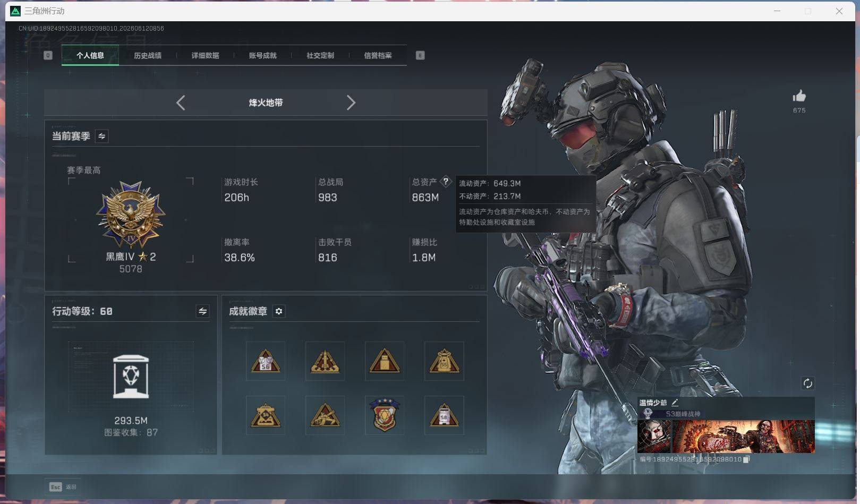Click the E key next-tab icon
The width and height of the screenshot is (860, 504).
(x=420, y=55)
